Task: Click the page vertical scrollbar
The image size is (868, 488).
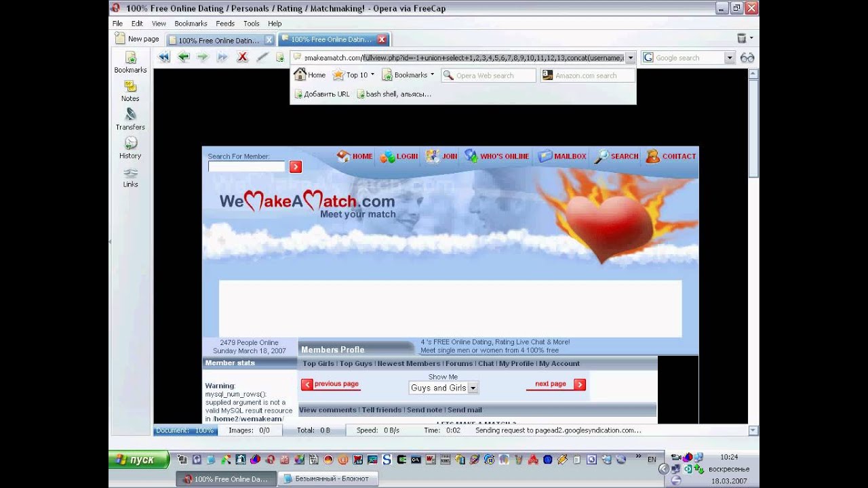Action: coord(753,251)
